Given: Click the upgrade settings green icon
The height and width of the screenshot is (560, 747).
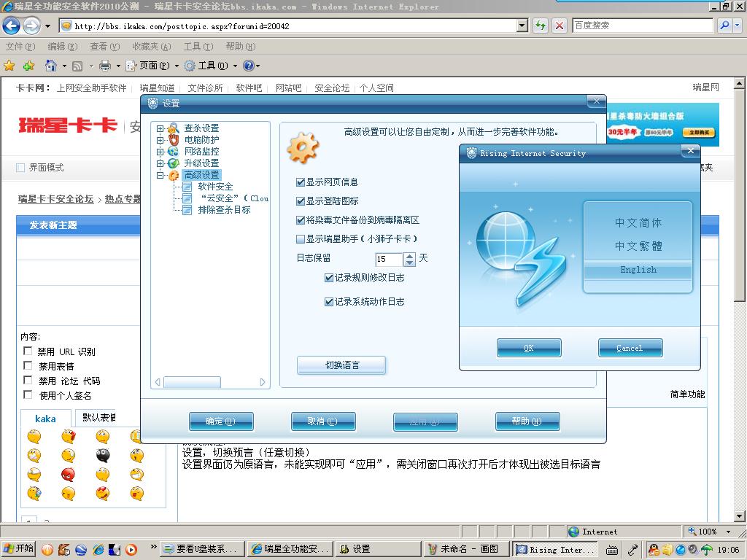Looking at the screenshot, I should [x=174, y=163].
